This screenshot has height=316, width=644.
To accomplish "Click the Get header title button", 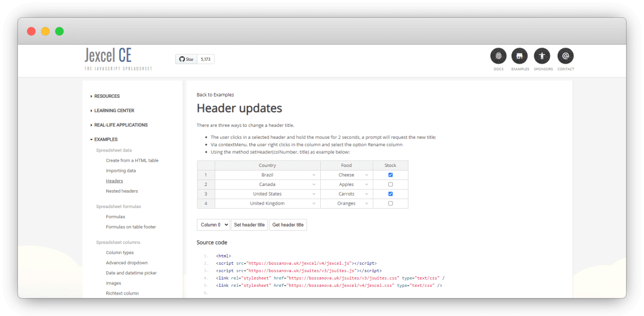I will click(x=288, y=225).
